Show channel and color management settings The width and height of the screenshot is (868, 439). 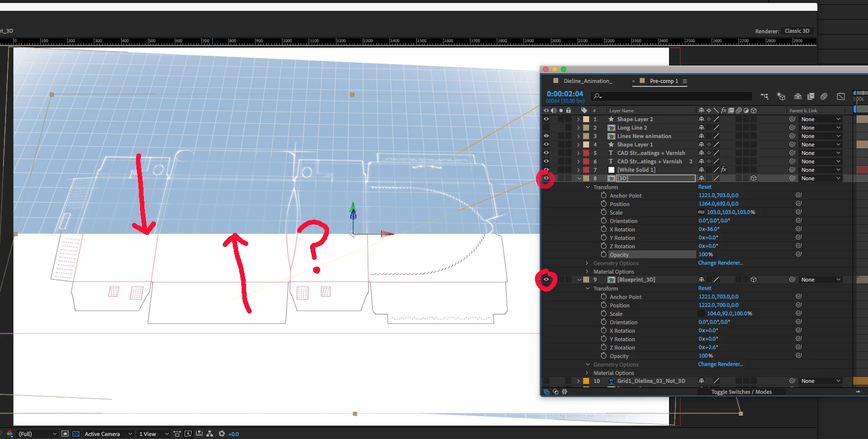pyautogui.click(x=9, y=434)
